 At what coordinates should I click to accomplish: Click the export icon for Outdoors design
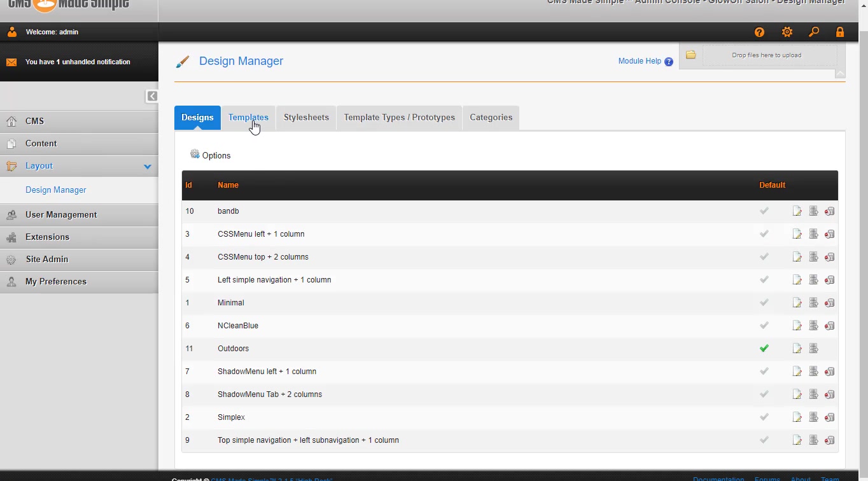(813, 349)
